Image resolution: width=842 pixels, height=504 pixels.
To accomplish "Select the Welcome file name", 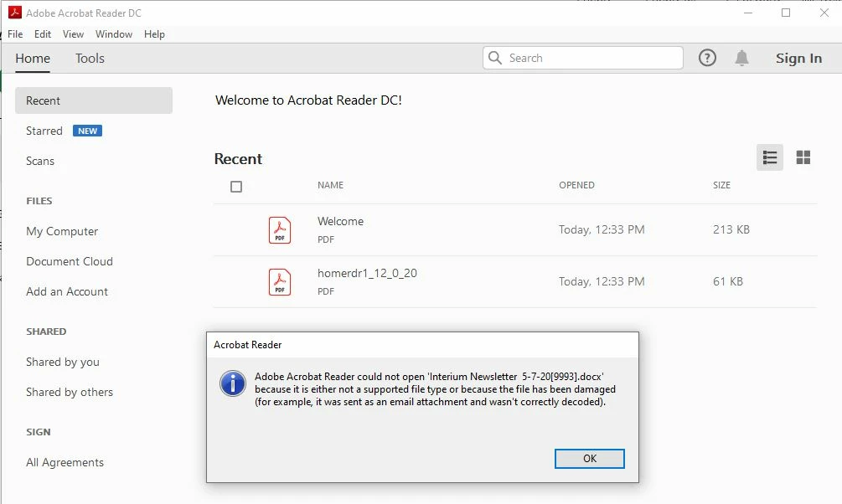I will [340, 221].
